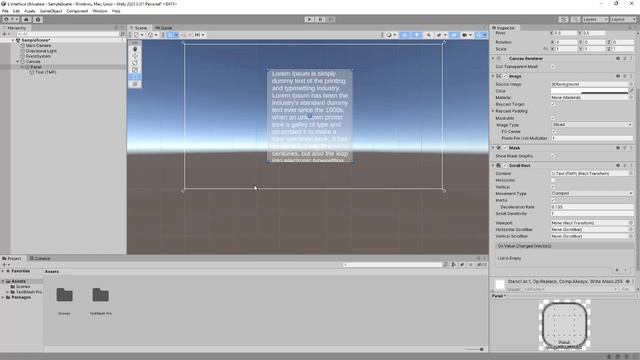Collapse the Canvas Renderer component
The image size is (640, 360).
click(x=493, y=58)
